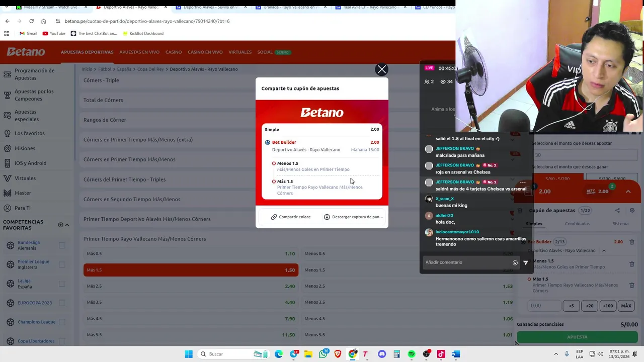644x362 pixels.
Task: Reload the page with refresh icon
Action: click(31, 21)
